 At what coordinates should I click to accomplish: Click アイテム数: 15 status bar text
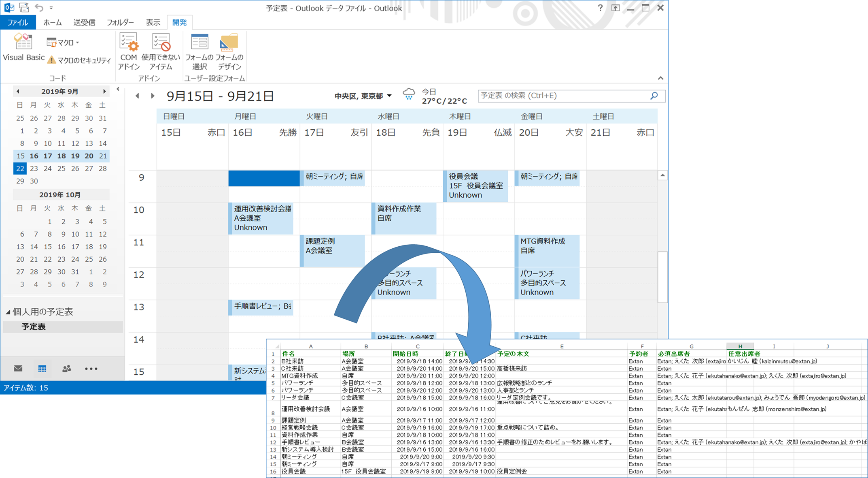26,388
